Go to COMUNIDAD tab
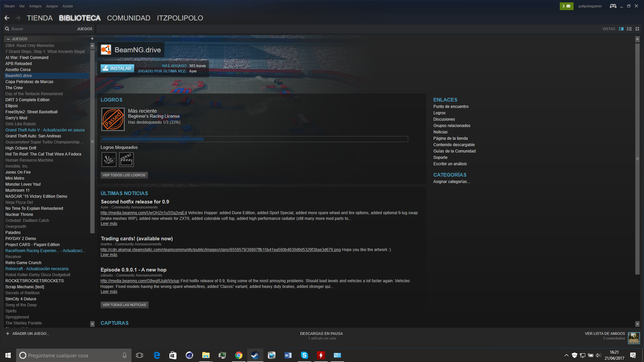 [x=128, y=18]
